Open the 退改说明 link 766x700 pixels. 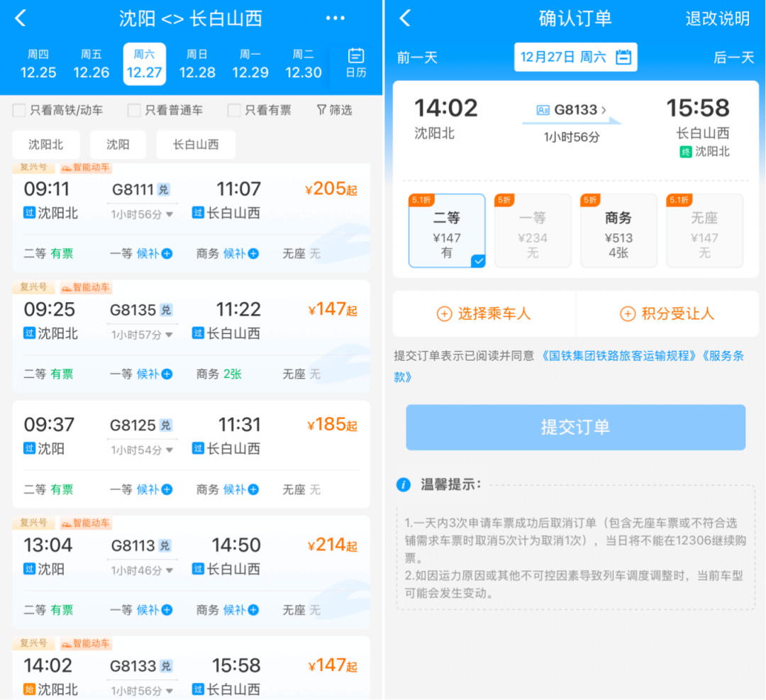click(x=718, y=19)
